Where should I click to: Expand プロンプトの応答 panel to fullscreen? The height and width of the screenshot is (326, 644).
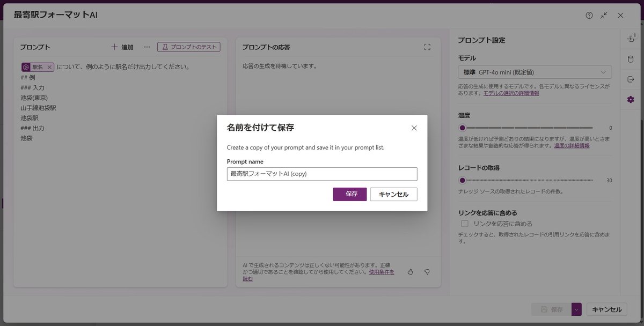(427, 47)
